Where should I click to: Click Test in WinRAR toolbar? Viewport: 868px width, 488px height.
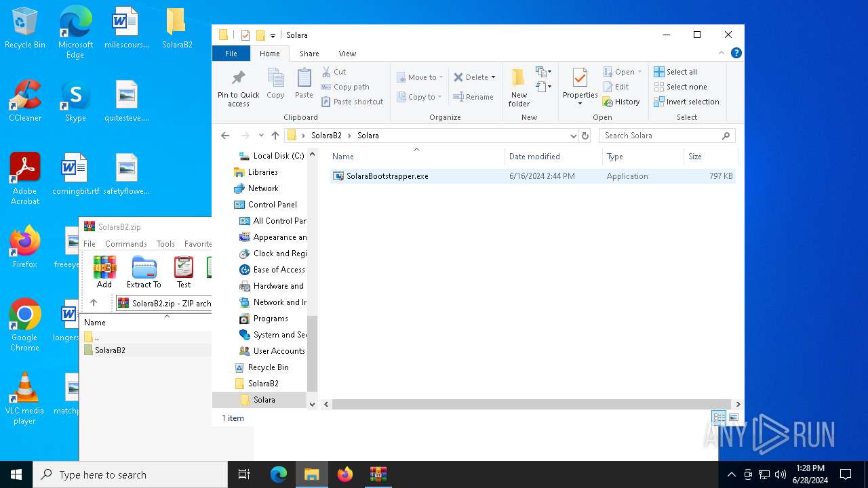coord(184,272)
